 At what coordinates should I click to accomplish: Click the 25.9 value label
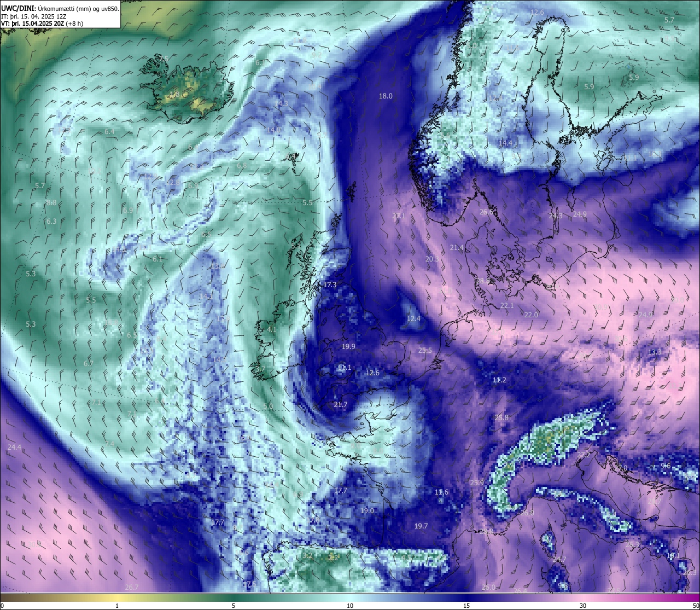point(477,483)
